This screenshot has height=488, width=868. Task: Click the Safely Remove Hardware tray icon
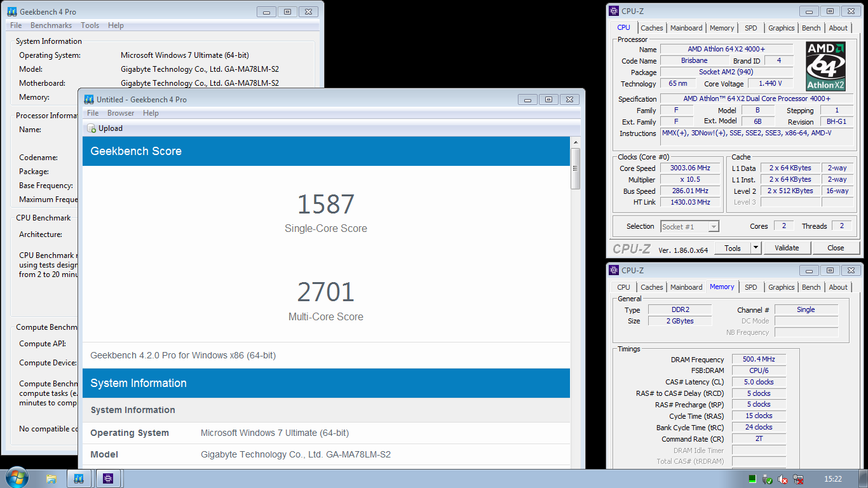click(768, 479)
